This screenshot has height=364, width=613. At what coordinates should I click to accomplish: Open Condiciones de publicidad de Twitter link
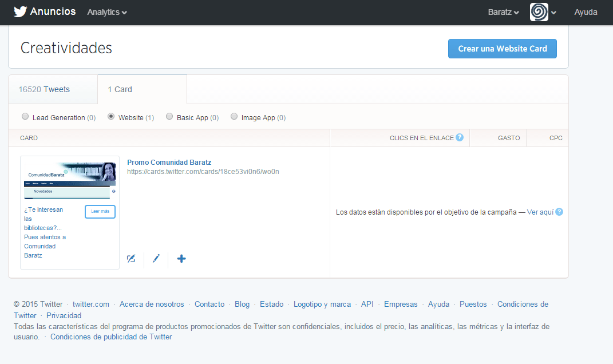tap(111, 337)
